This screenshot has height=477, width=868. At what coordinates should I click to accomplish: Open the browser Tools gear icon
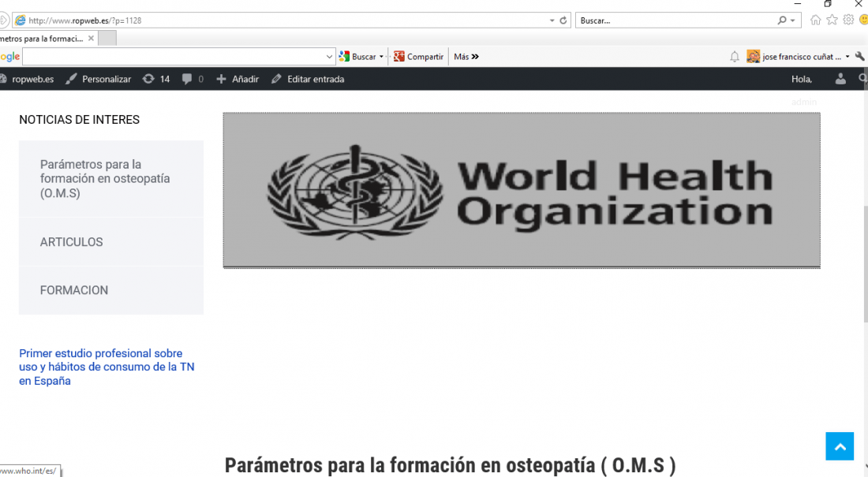coord(848,20)
